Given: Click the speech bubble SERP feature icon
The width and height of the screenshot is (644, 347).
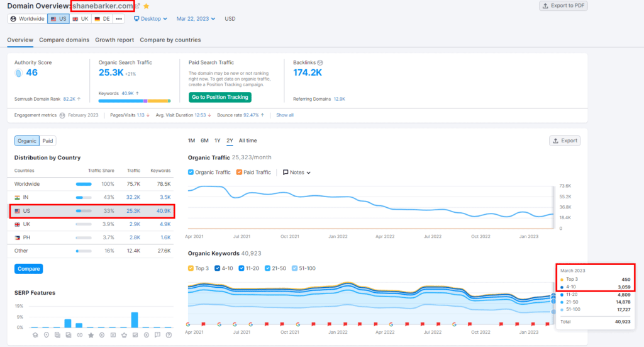Looking at the screenshot, I should (x=157, y=335).
